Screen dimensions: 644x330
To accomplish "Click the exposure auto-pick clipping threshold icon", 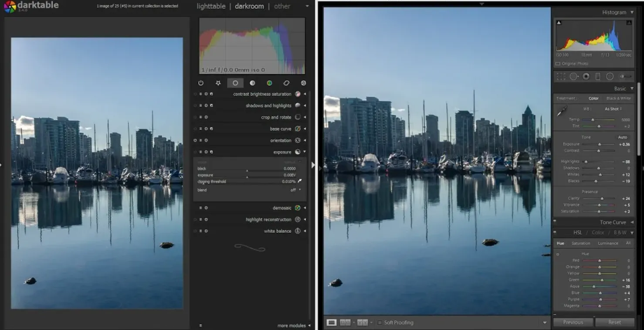I will point(300,181).
